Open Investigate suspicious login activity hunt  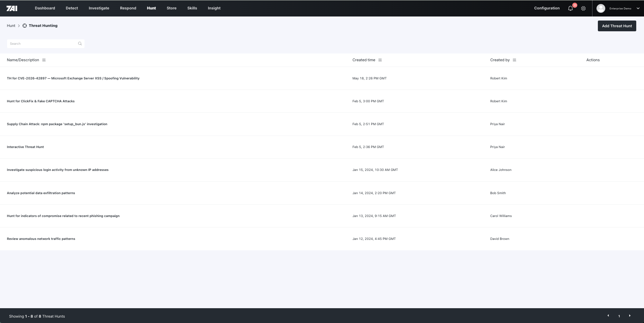(58, 170)
